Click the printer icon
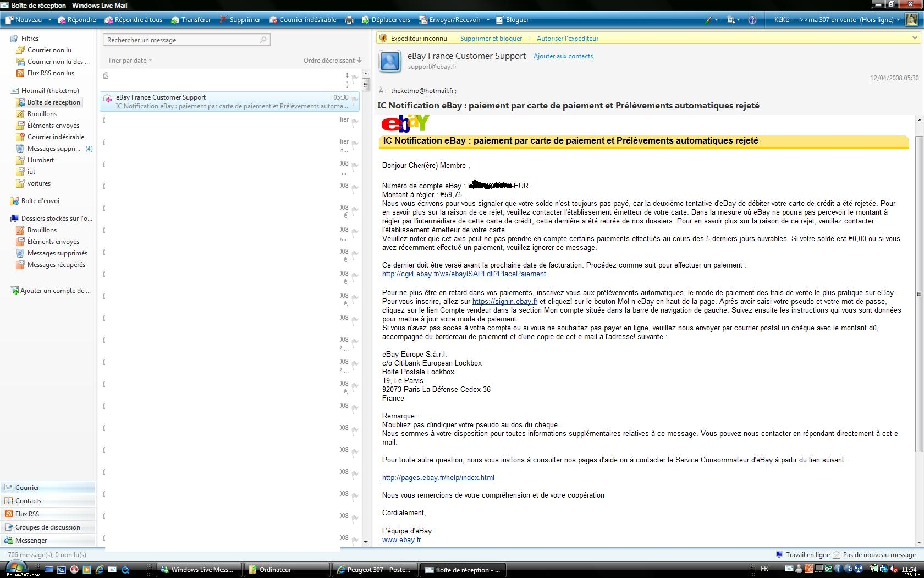 pyautogui.click(x=349, y=20)
